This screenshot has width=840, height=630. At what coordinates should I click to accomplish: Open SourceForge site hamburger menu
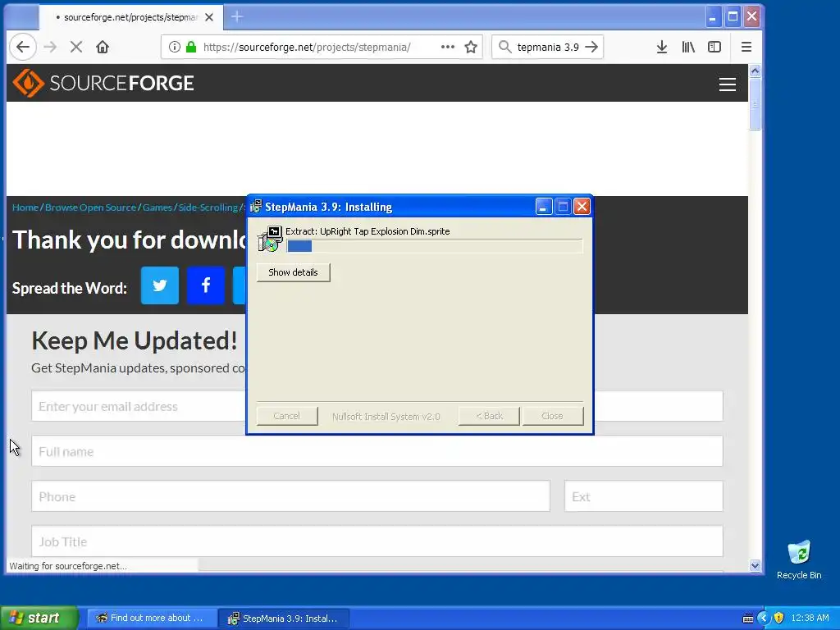pyautogui.click(x=727, y=84)
